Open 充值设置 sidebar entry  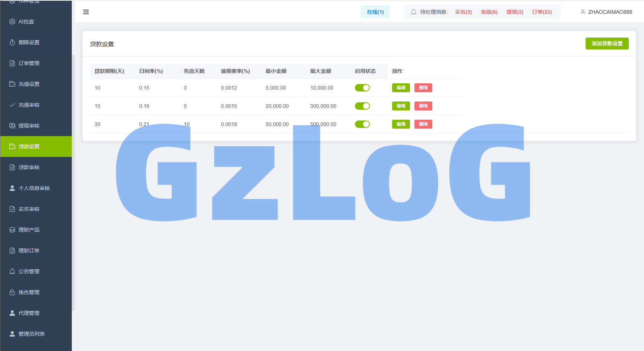tap(36, 84)
